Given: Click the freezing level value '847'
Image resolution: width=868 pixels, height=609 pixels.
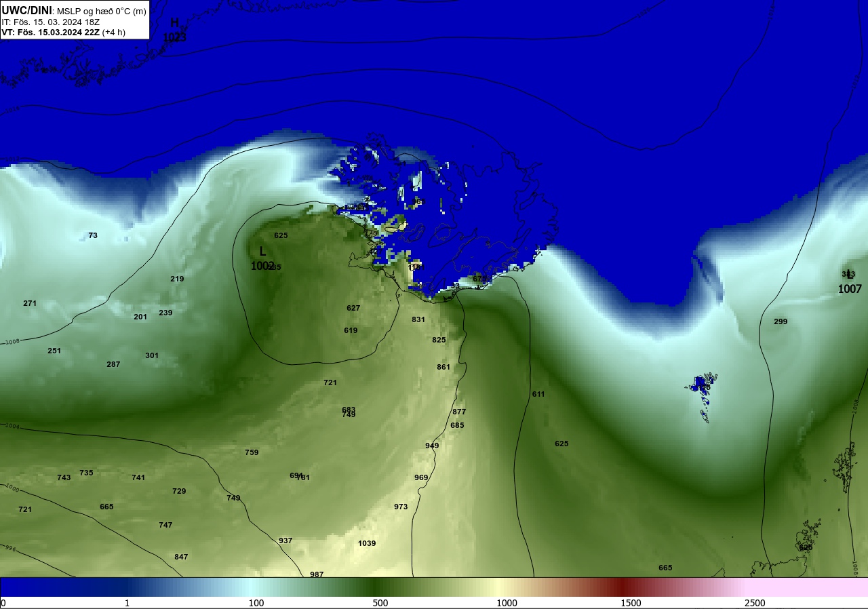Looking at the screenshot, I should pyautogui.click(x=181, y=557).
